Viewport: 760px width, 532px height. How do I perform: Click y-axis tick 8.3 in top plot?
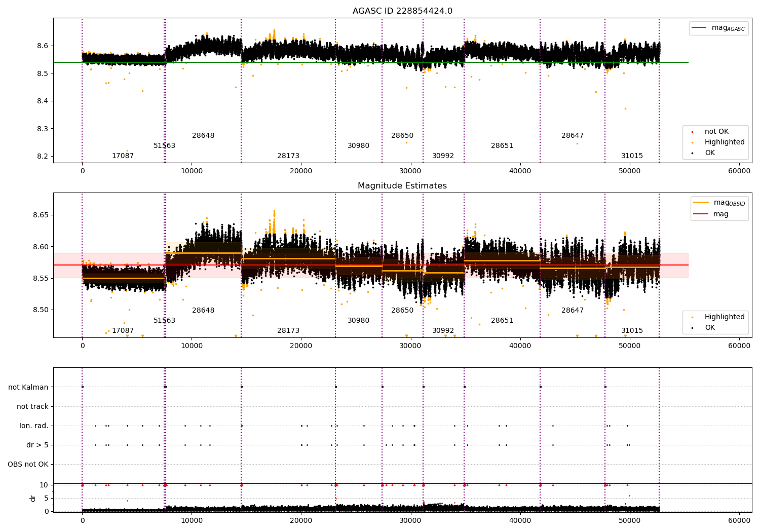[43, 129]
